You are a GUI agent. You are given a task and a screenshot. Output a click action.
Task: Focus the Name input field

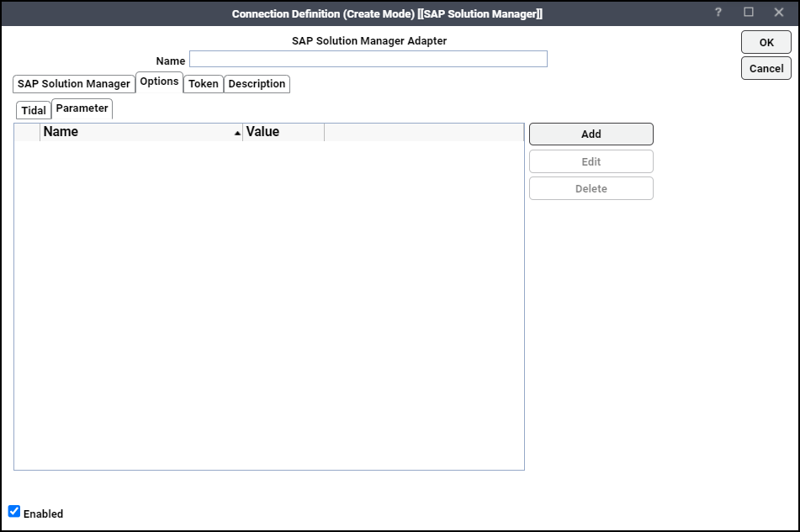point(368,59)
